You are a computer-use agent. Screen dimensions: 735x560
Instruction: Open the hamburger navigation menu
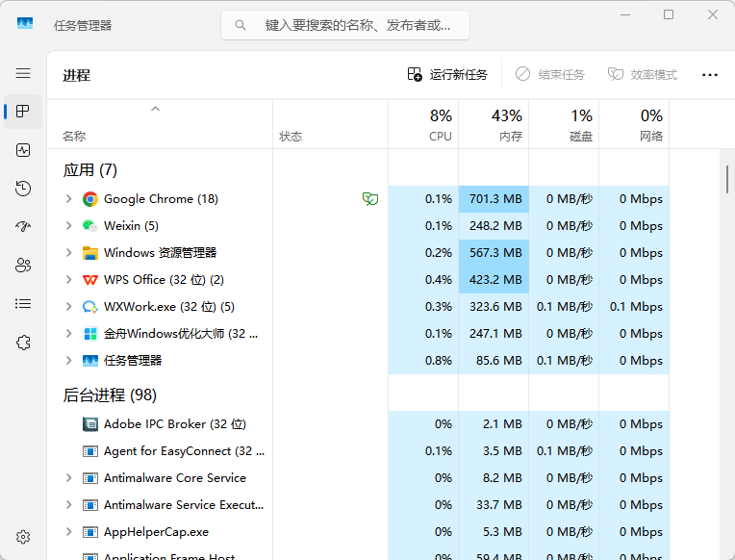[x=23, y=73]
